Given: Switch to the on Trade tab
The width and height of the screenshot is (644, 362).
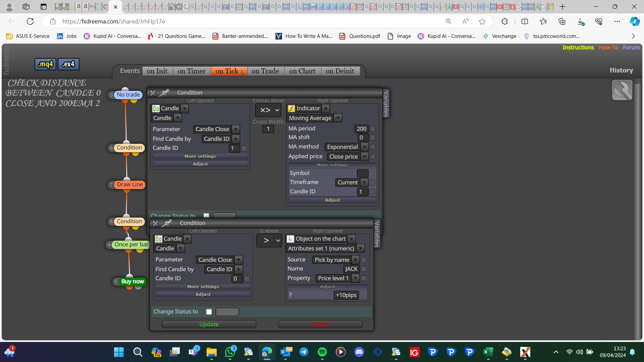Looking at the screenshot, I should (x=266, y=71).
